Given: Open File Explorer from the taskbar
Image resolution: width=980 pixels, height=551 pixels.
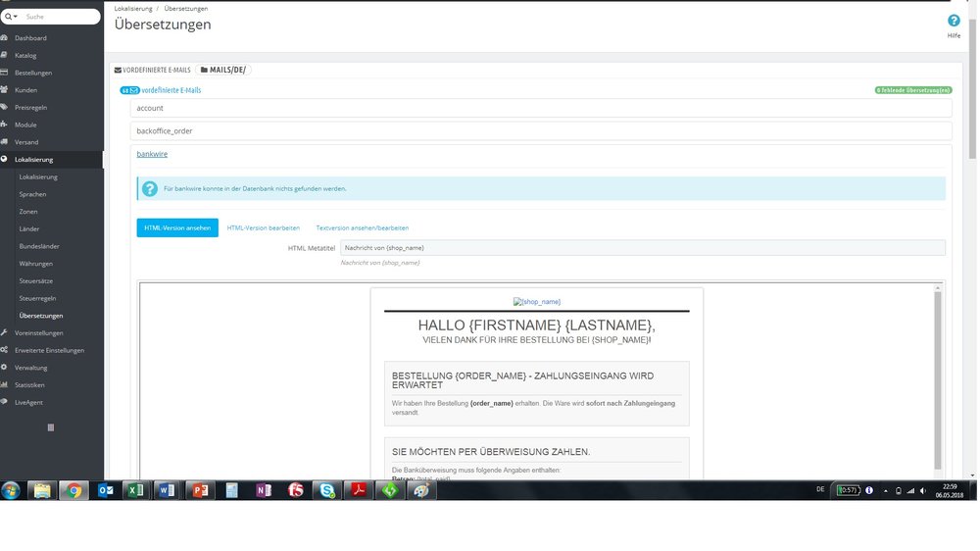Looking at the screenshot, I should (x=42, y=491).
